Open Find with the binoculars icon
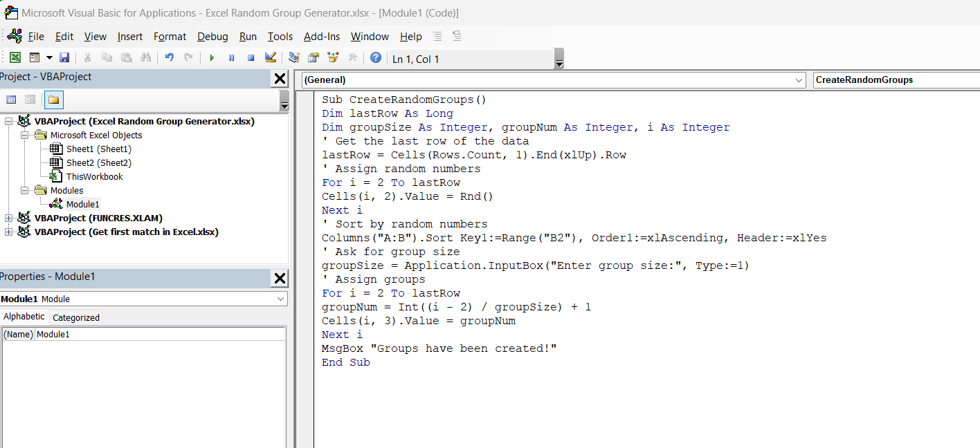 145,58
